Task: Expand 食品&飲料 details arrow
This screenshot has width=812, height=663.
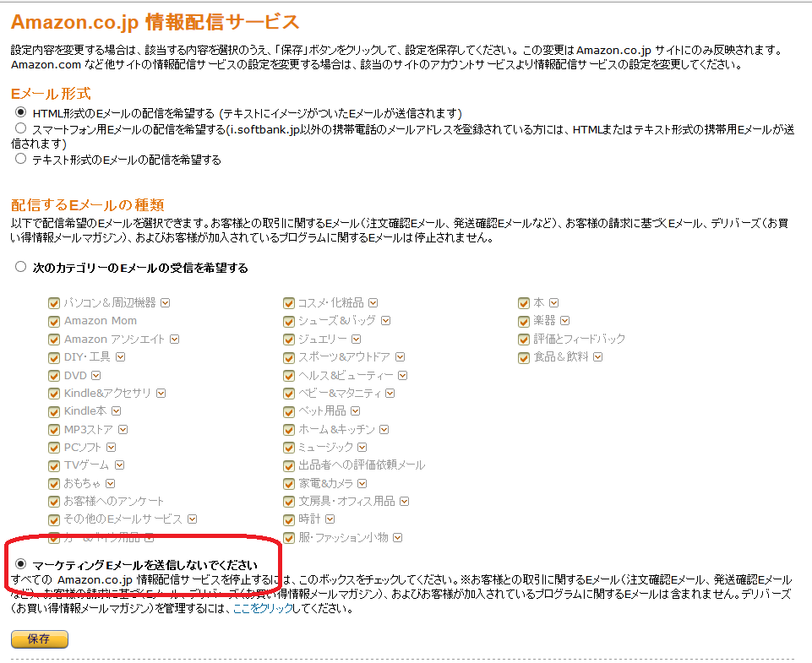Action: [x=598, y=356]
